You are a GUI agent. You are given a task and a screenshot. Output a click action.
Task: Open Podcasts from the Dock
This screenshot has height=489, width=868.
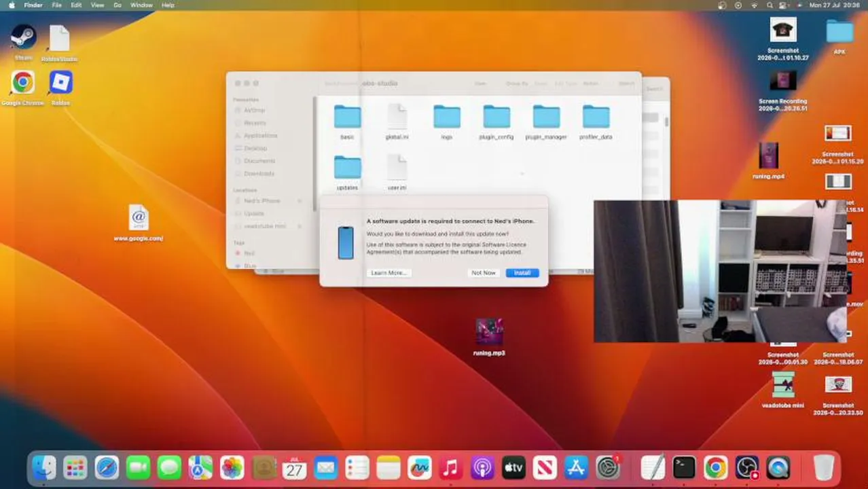482,467
